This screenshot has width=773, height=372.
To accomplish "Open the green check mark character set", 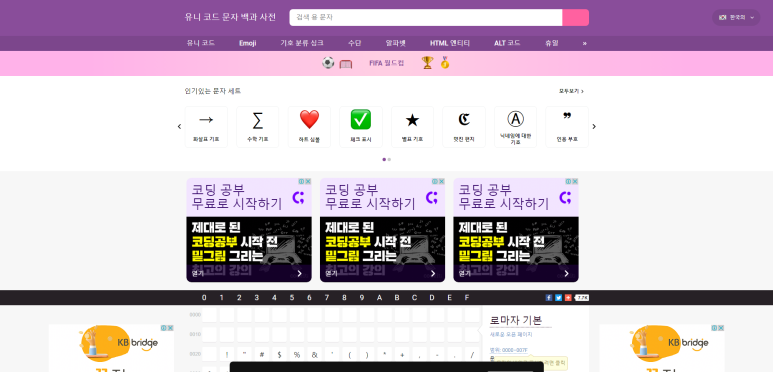I will click(x=360, y=127).
